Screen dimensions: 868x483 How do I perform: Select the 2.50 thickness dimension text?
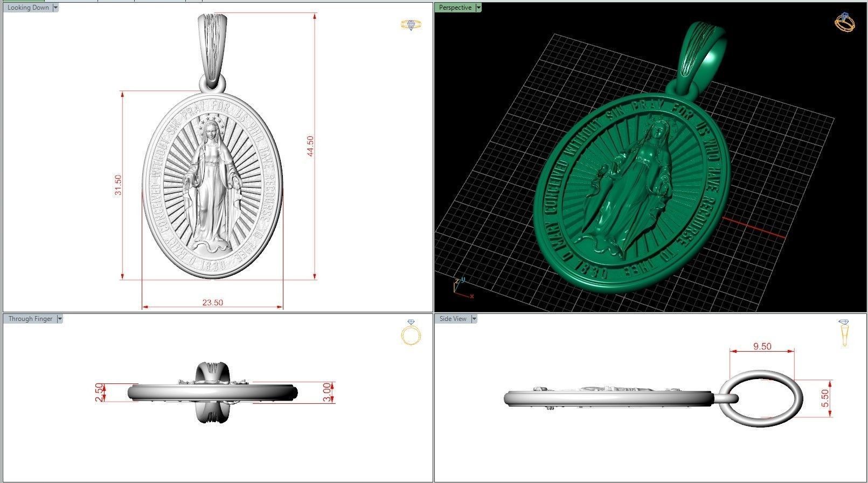[x=99, y=392]
